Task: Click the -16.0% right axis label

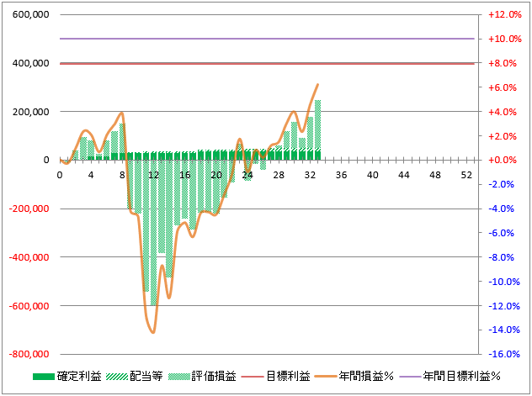Action: coord(504,354)
